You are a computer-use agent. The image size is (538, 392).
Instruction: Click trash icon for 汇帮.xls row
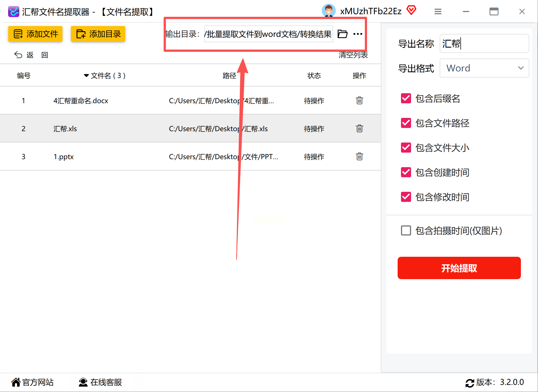point(359,129)
